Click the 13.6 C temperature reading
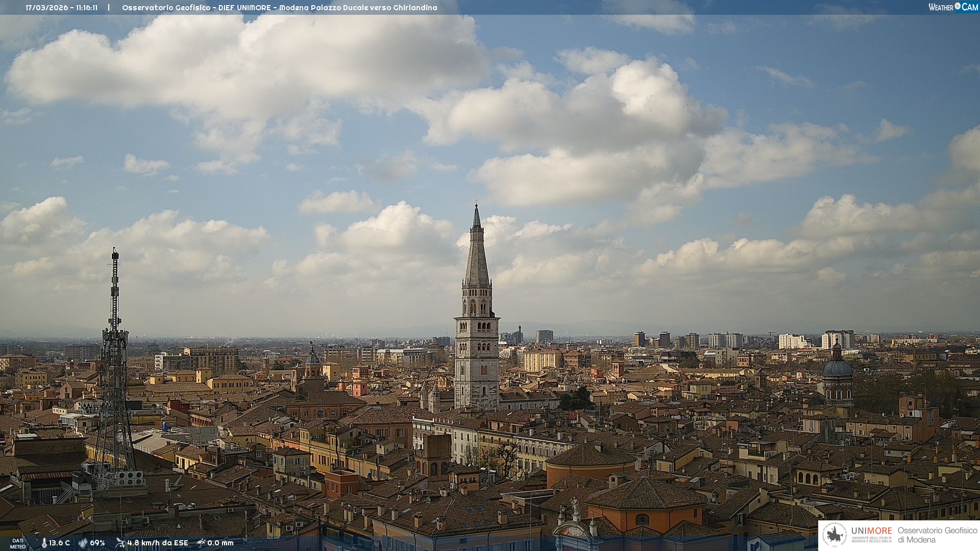Viewport: 980px width, 551px height. (x=60, y=543)
